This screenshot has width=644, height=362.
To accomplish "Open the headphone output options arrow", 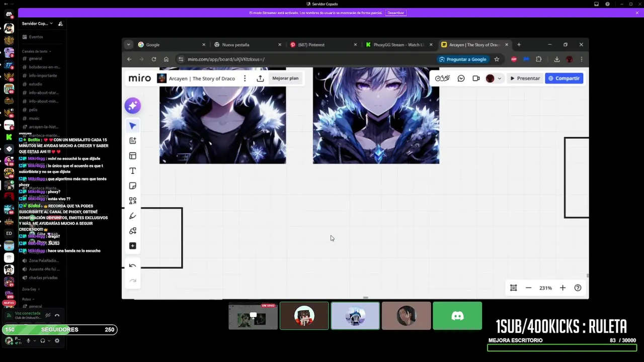I will [49, 340].
